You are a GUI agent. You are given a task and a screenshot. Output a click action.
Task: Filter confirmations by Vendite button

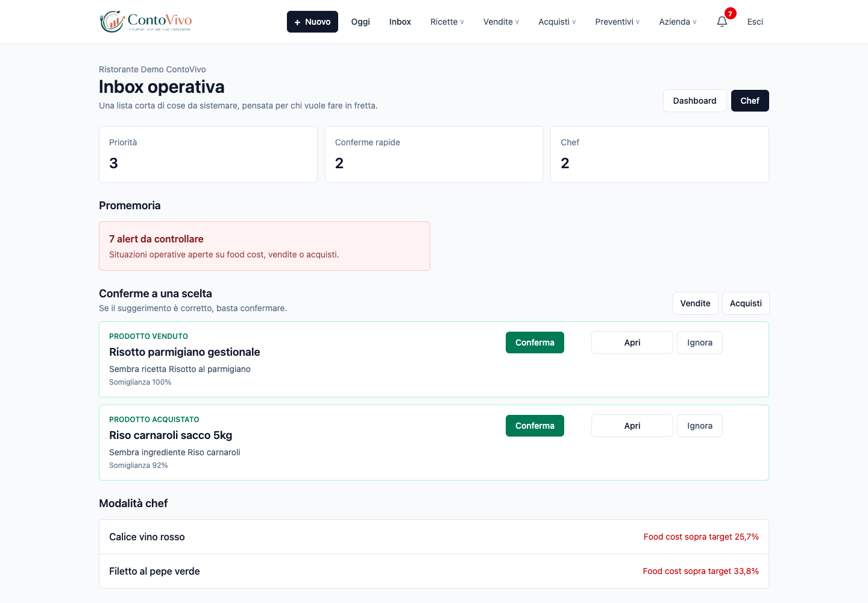[x=696, y=303]
